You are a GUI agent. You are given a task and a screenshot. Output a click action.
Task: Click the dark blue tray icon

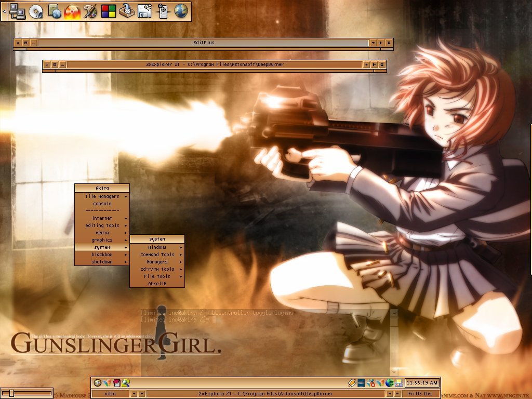coord(362,383)
